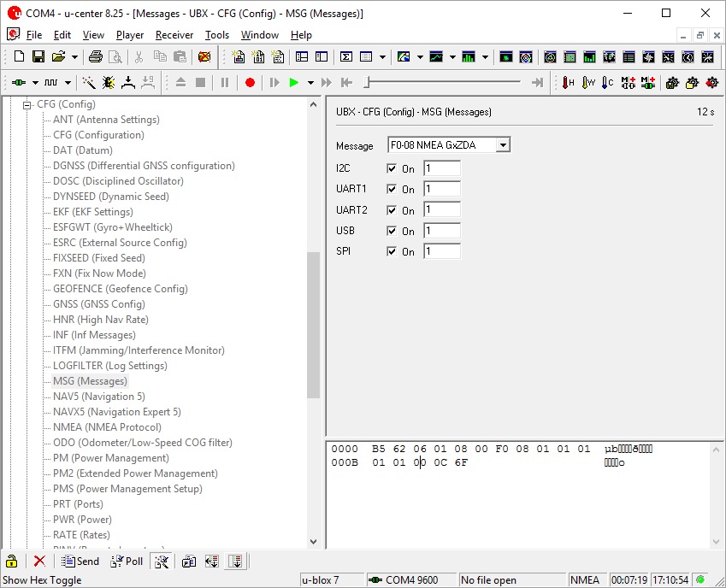Image resolution: width=726 pixels, height=588 pixels.
Task: Open the Player menu
Action: click(x=130, y=35)
